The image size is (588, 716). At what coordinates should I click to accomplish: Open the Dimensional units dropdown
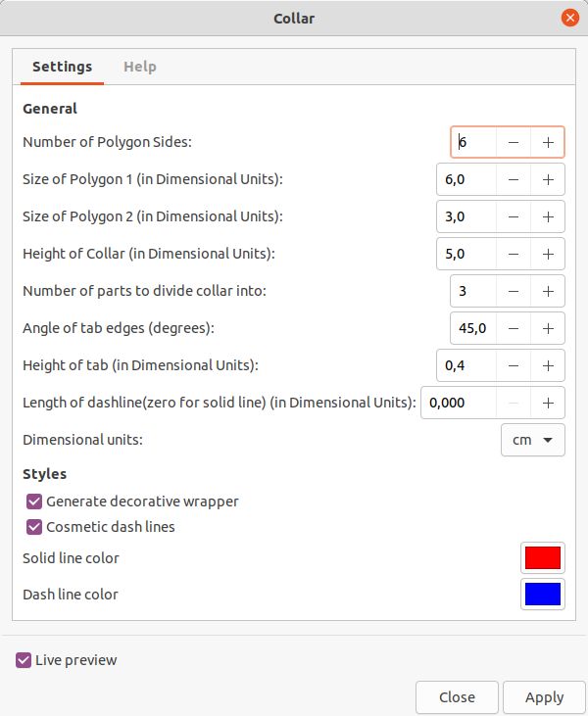pos(533,440)
